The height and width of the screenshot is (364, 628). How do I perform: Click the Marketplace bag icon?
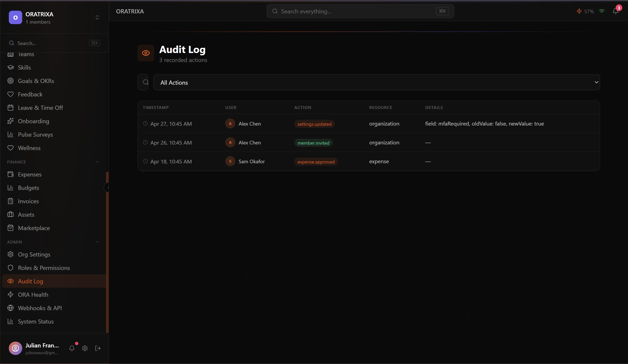[10, 228]
